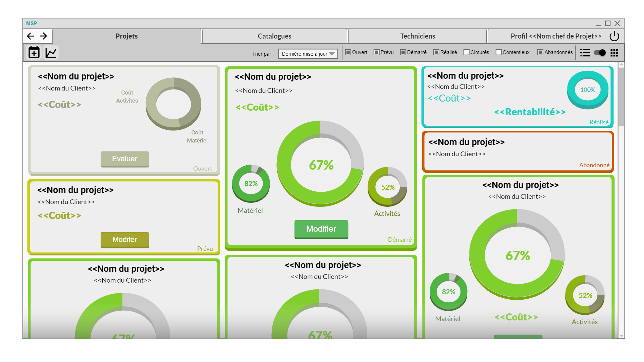
Task: Click the power logout icon
Action: point(614,36)
